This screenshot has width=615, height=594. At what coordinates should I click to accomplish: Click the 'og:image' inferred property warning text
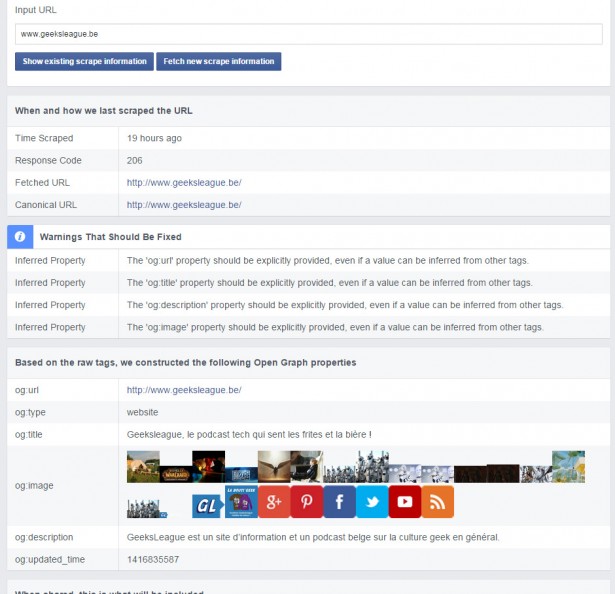335,327
